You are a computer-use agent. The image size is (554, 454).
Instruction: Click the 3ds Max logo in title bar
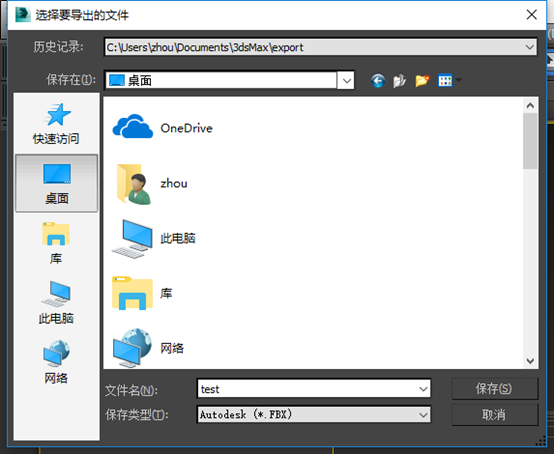[x=23, y=15]
